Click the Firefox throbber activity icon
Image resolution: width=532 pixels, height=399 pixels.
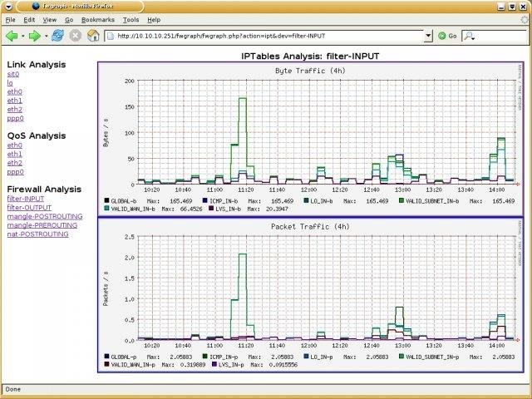click(525, 20)
